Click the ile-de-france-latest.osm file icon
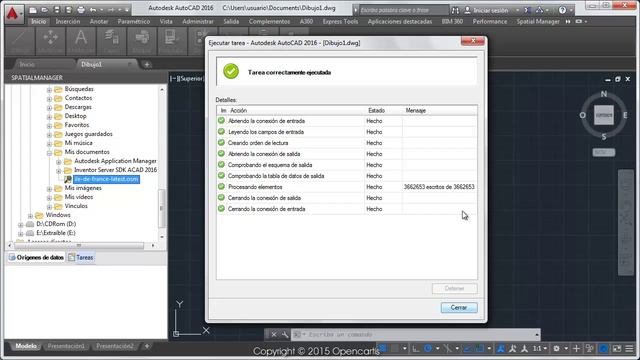Viewport: 640px width, 360px height. click(68, 179)
